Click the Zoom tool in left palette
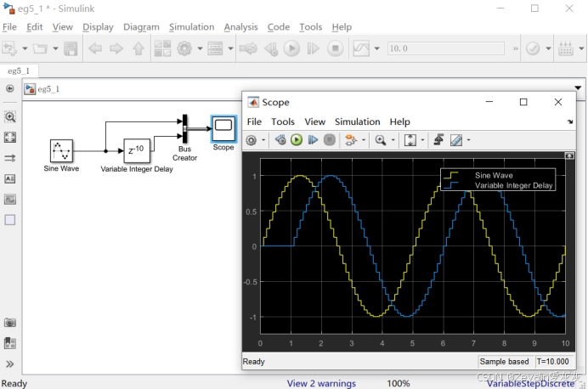 (10, 117)
